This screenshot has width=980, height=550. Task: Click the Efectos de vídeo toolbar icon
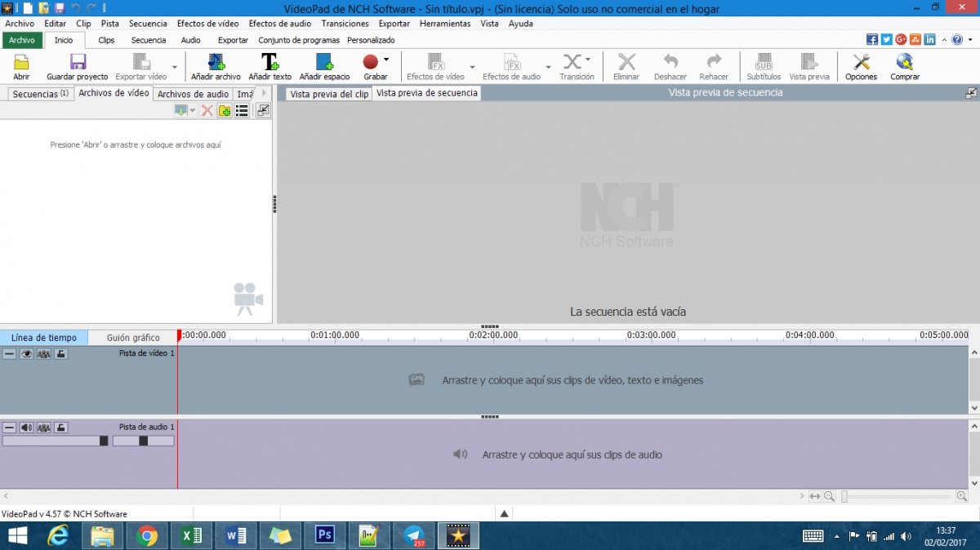pyautogui.click(x=436, y=66)
